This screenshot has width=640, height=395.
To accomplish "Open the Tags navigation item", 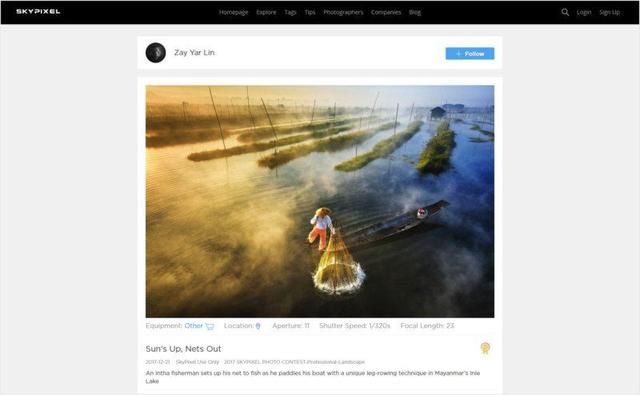I will coord(290,12).
